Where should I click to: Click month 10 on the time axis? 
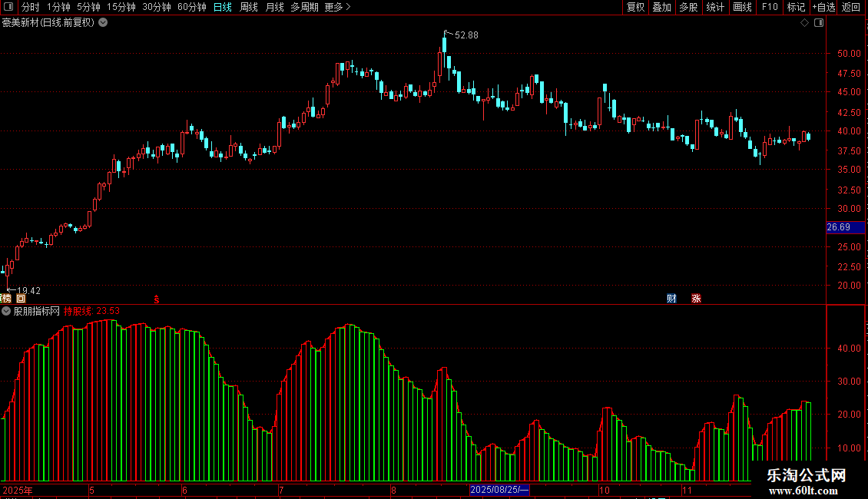pos(604,490)
